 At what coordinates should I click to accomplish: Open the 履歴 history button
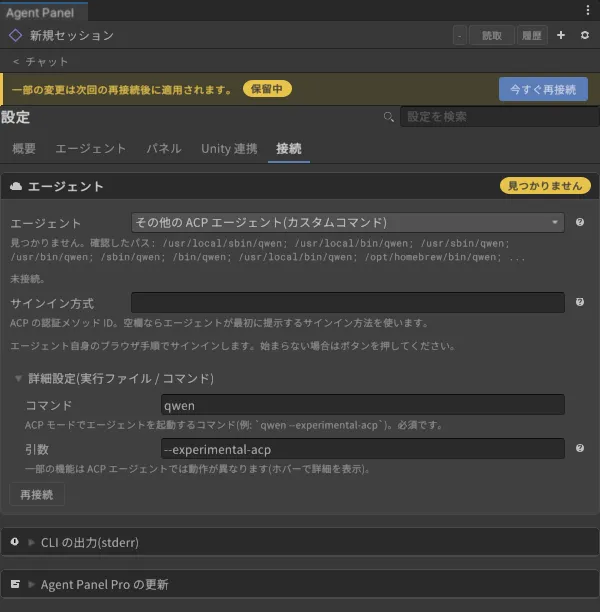tap(532, 36)
